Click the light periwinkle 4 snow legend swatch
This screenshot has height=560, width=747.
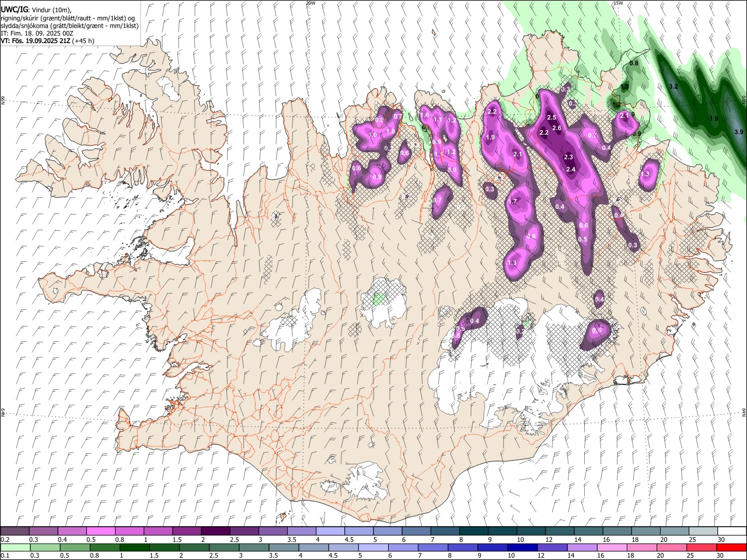(330, 531)
